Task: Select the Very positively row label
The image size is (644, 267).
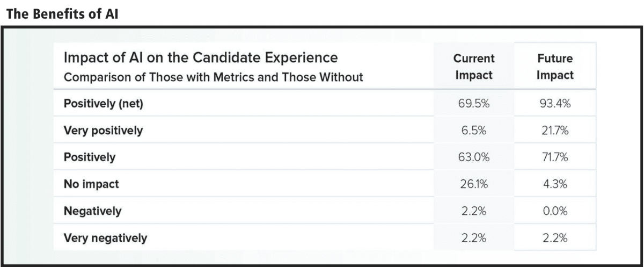Action: click(x=103, y=131)
